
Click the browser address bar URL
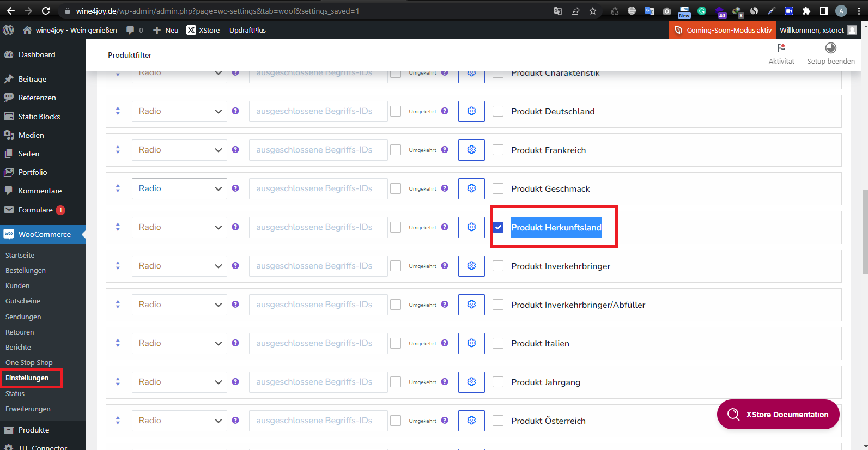217,11
